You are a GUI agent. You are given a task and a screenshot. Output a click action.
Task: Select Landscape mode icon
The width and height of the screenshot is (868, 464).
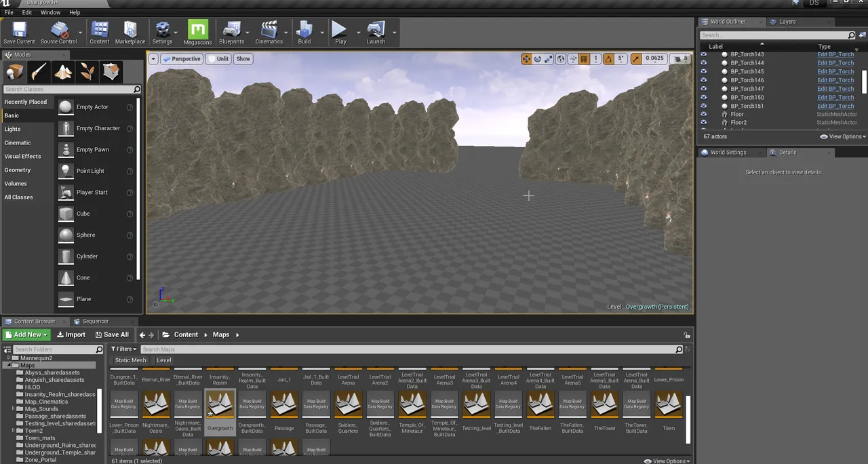coord(63,71)
